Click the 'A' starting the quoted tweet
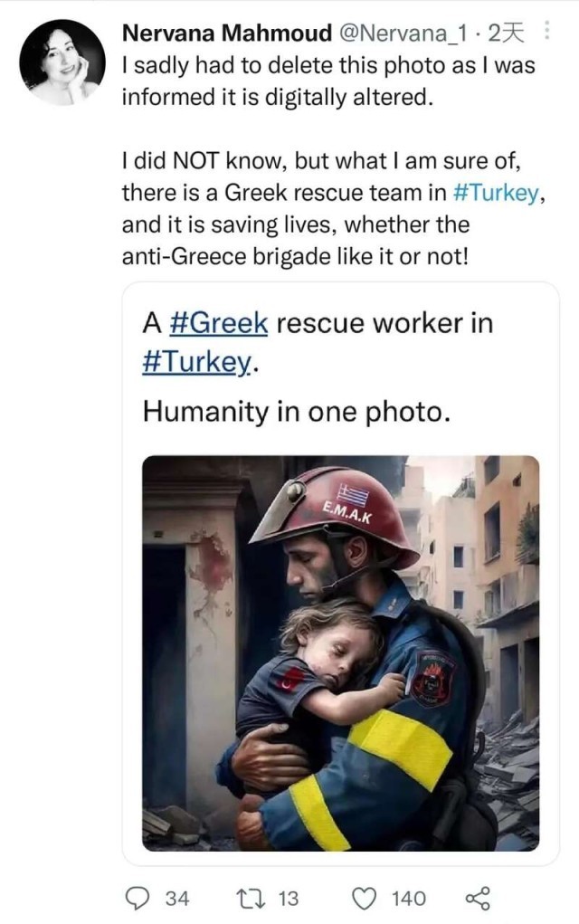The width and height of the screenshot is (579, 924). (152, 323)
